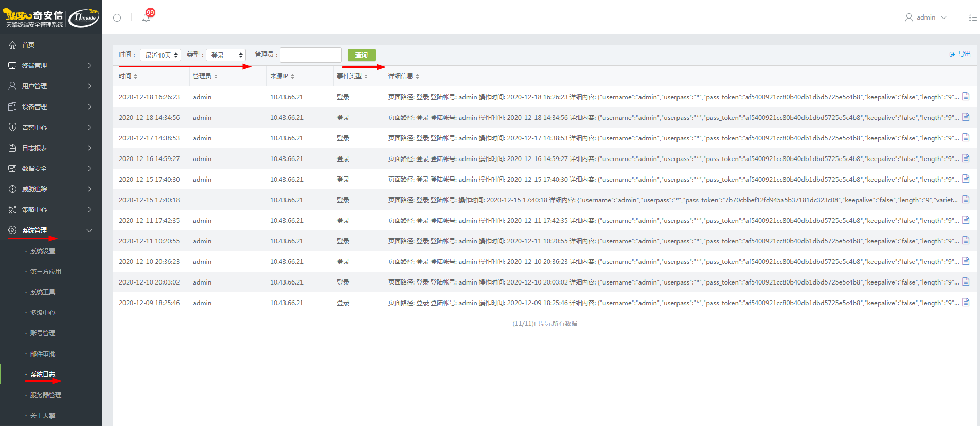This screenshot has width=980, height=426.
Task: Expand 威胁追踪 sidebar chevron
Action: [x=90, y=189]
